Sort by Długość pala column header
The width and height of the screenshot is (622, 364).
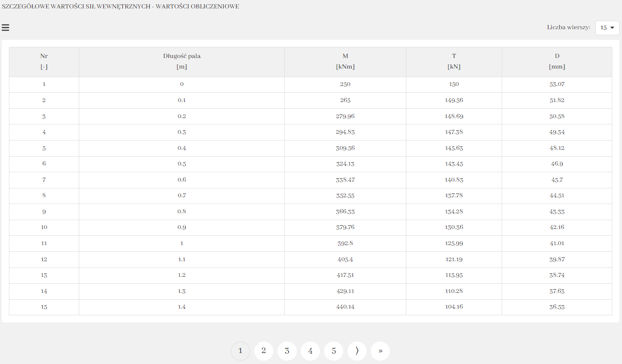tap(182, 61)
